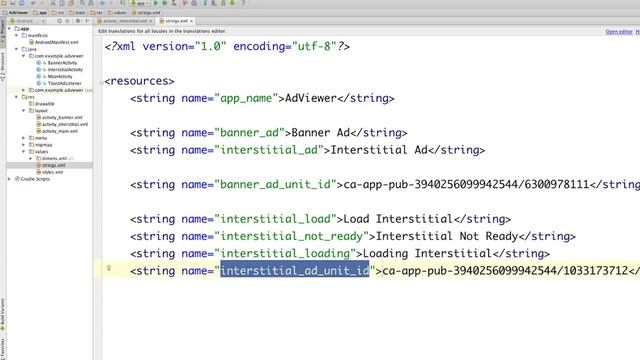Collapse all in Project pane toolbar
This screenshot has width=640, height=360.
[x=68, y=21]
